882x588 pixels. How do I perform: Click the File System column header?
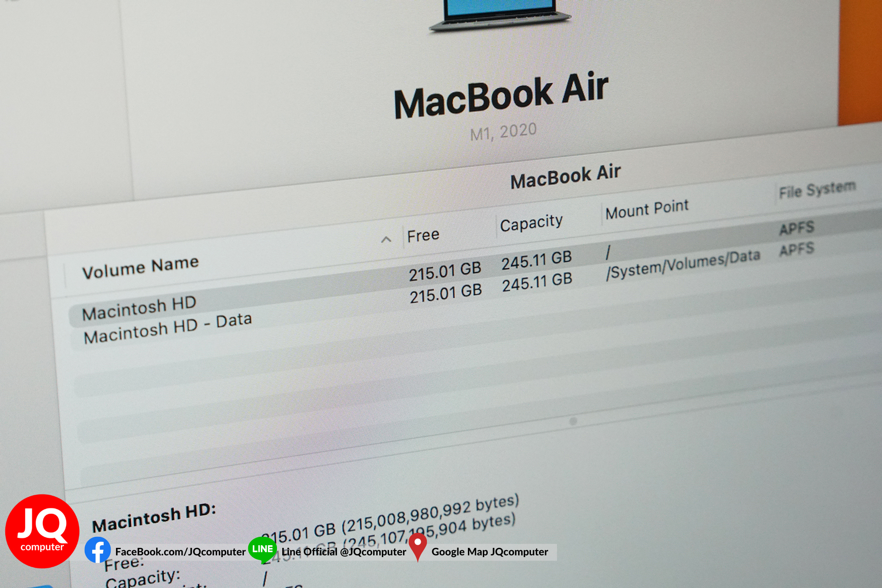[817, 189]
